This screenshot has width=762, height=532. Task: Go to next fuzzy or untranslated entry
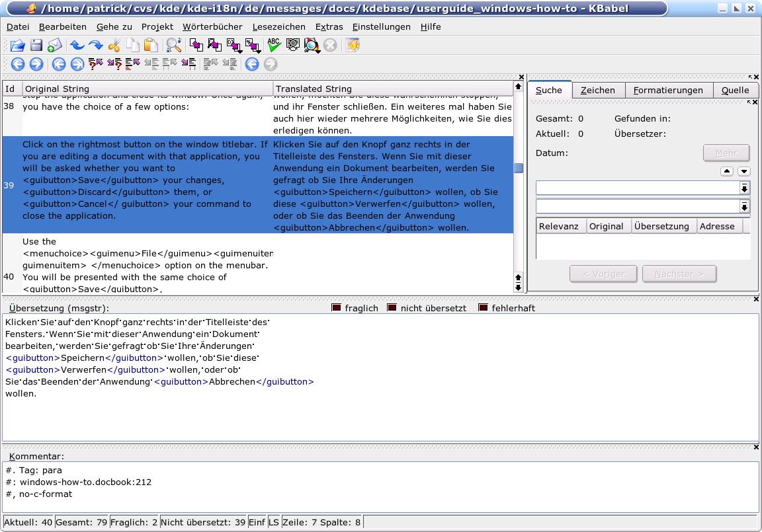click(114, 64)
